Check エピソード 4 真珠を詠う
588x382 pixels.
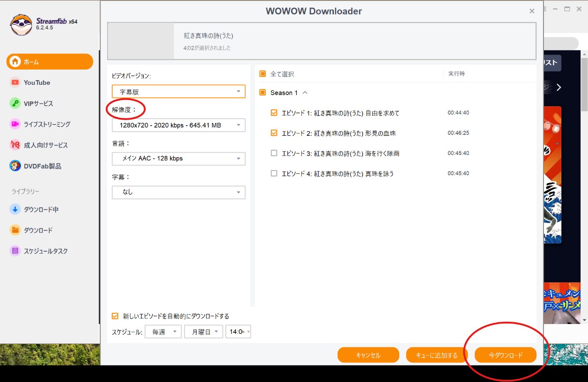(274, 173)
